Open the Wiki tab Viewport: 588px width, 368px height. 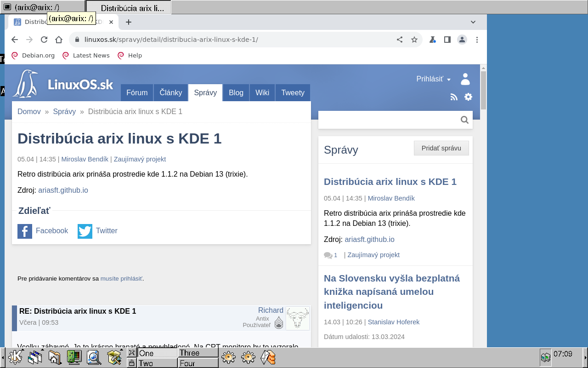262,92
